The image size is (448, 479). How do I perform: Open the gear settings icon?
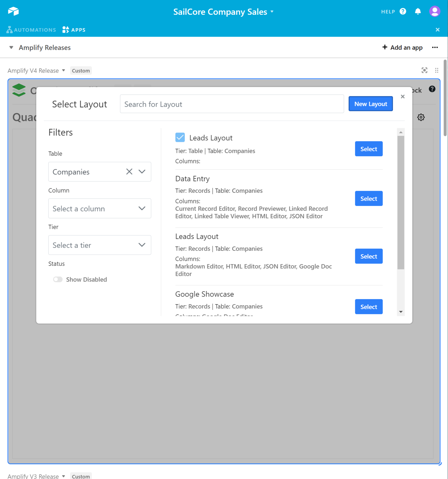pyautogui.click(x=421, y=117)
